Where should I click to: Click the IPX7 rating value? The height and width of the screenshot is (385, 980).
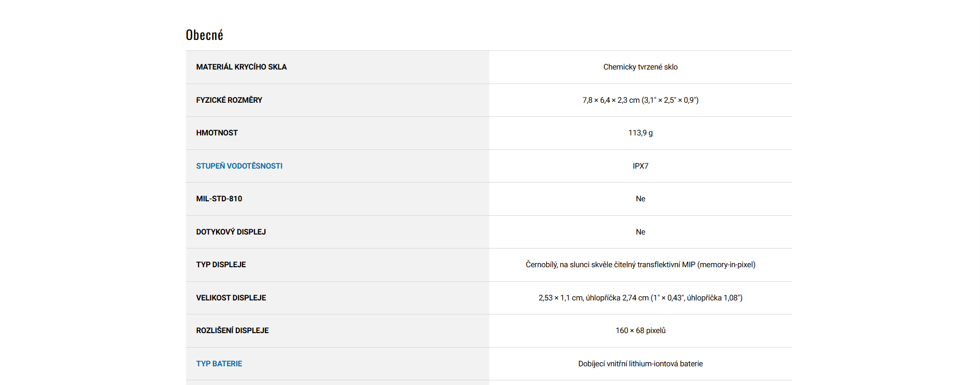[x=640, y=166]
